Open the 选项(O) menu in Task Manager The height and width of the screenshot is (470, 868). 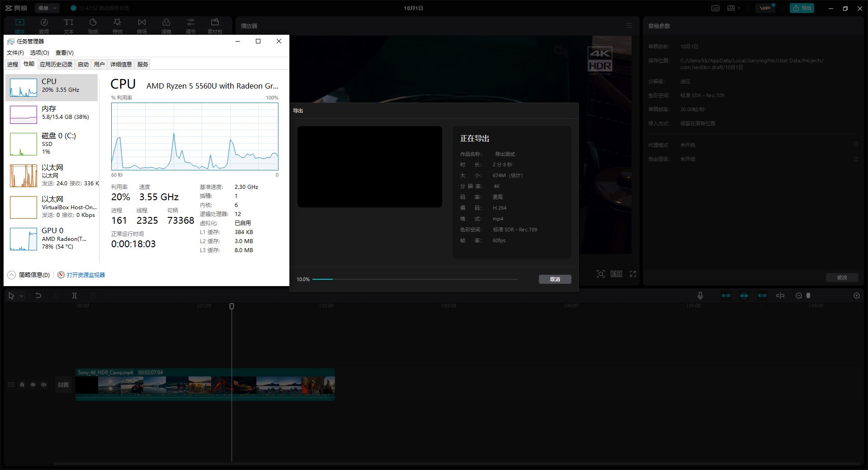[39, 53]
